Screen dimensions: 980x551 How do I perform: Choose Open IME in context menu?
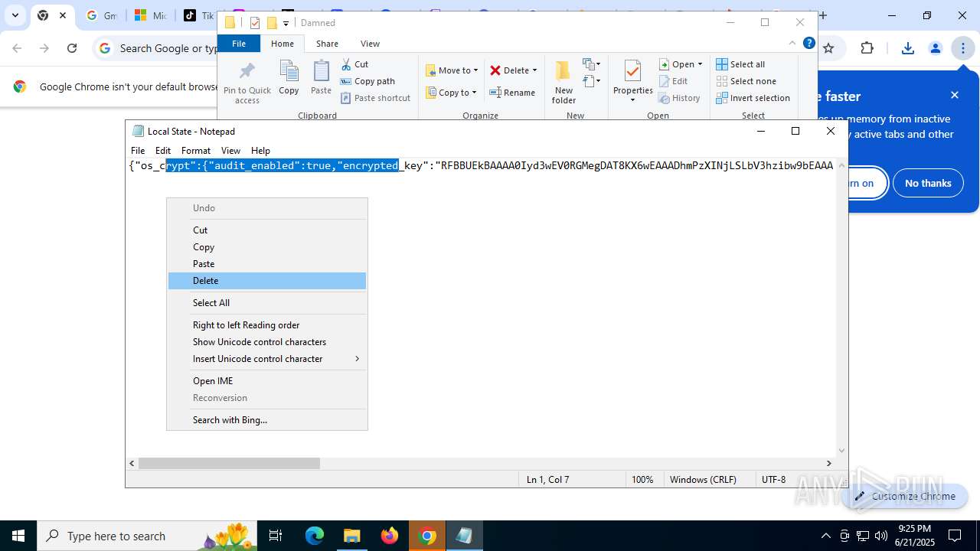point(266,381)
